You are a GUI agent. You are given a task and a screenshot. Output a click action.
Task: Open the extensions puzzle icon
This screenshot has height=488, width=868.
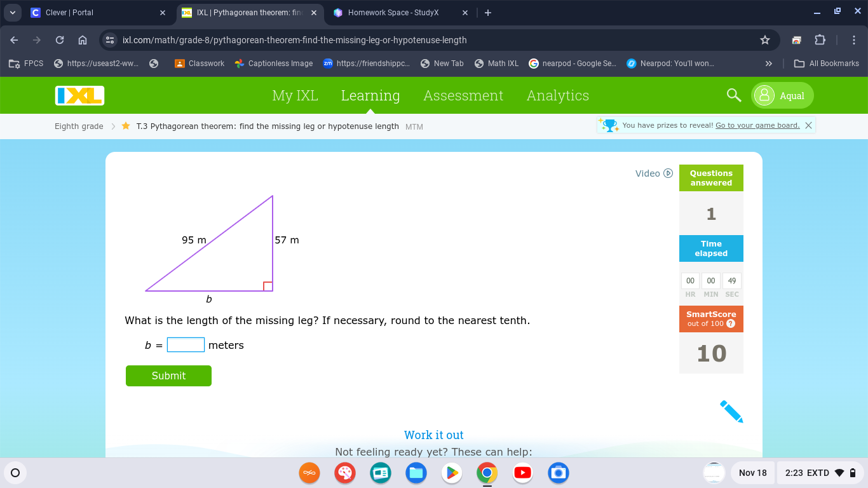point(820,40)
